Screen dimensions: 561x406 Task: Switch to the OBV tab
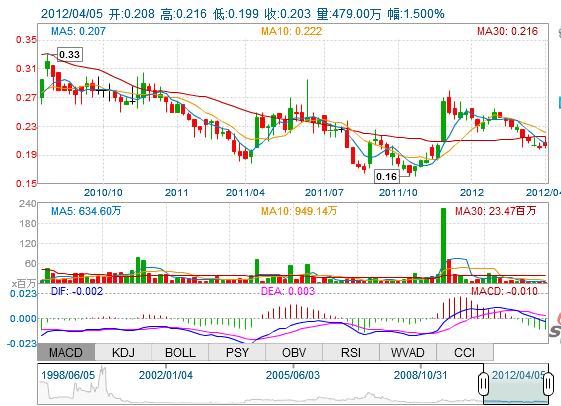pyautogui.click(x=294, y=352)
